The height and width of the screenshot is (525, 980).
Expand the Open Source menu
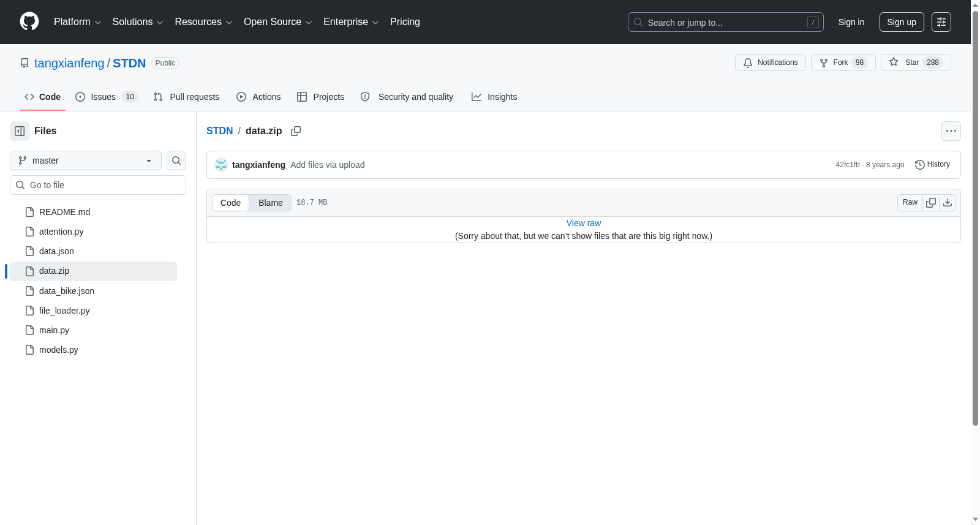[x=278, y=22]
